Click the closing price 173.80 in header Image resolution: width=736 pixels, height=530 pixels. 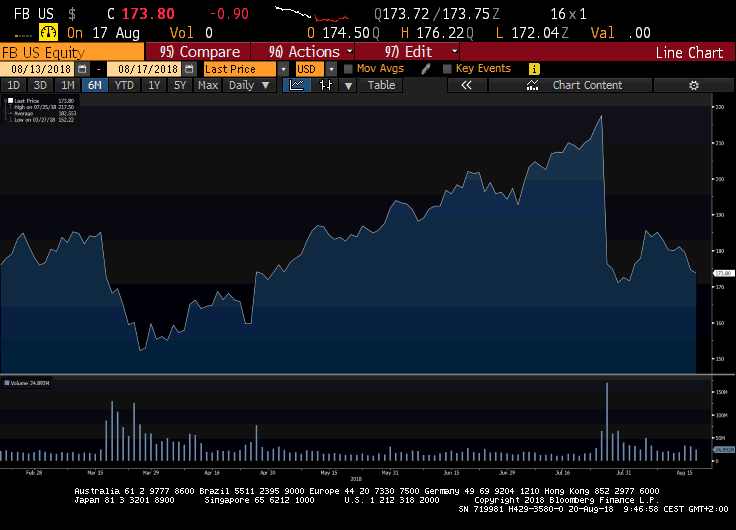click(x=148, y=14)
